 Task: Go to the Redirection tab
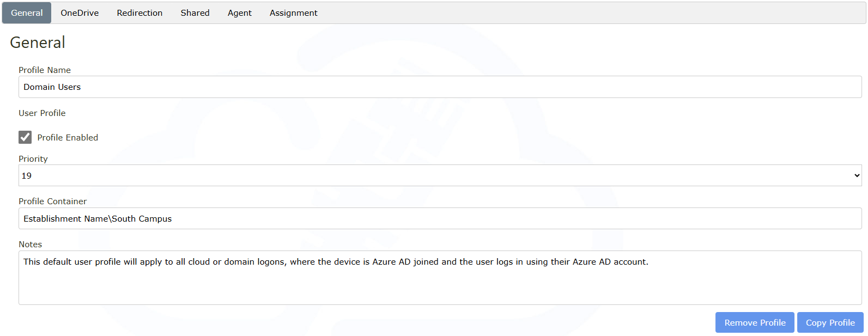[x=139, y=13]
